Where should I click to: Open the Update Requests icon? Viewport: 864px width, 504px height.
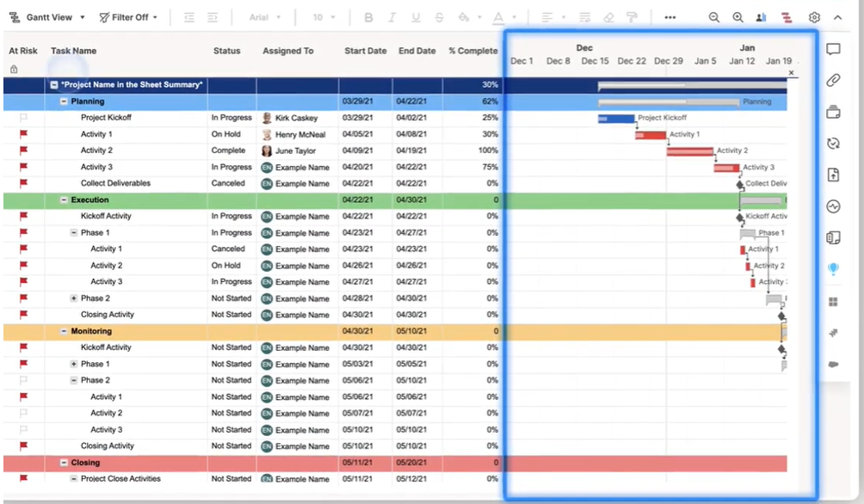coord(832,144)
